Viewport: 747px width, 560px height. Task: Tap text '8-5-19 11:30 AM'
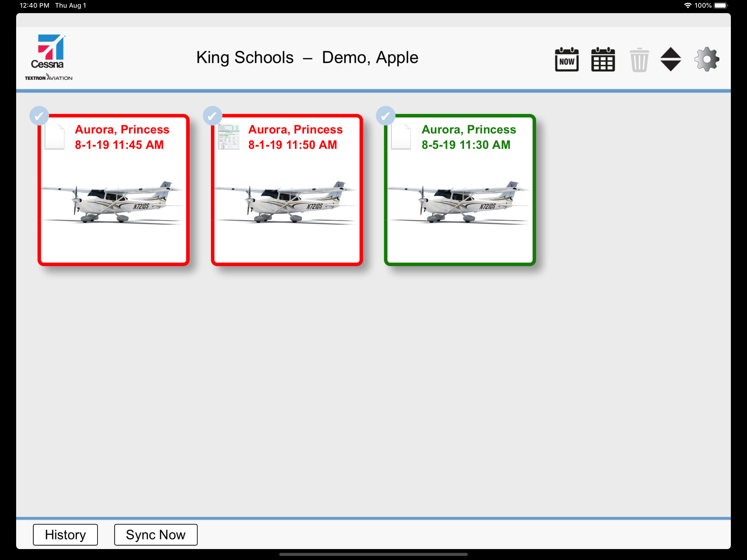(466, 145)
